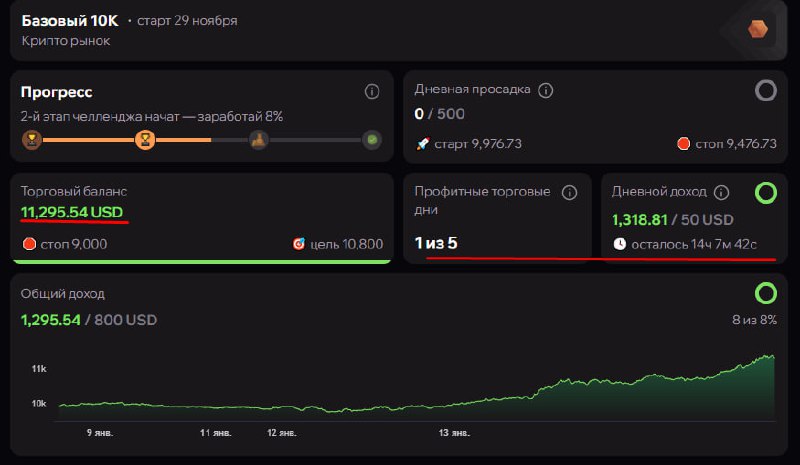Click info icon for Профитные торговые дни
This screenshot has height=465, width=800.
(x=570, y=192)
